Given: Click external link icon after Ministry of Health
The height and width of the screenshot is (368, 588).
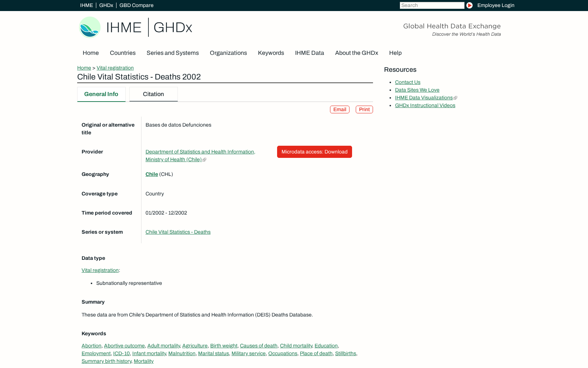Looking at the screenshot, I should [204, 160].
